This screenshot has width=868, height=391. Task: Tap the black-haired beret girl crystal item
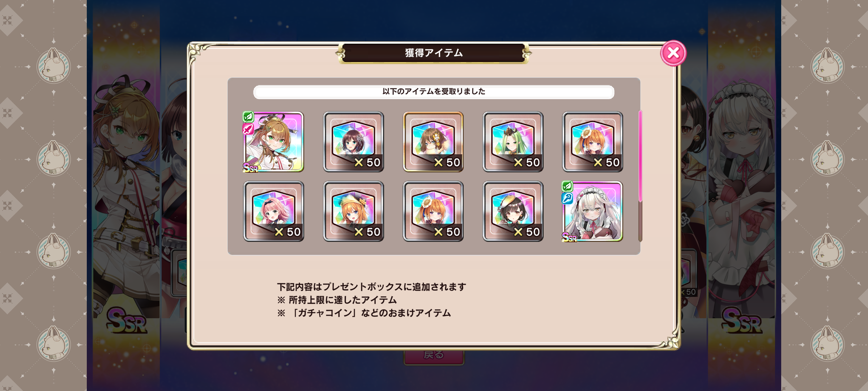(x=513, y=211)
